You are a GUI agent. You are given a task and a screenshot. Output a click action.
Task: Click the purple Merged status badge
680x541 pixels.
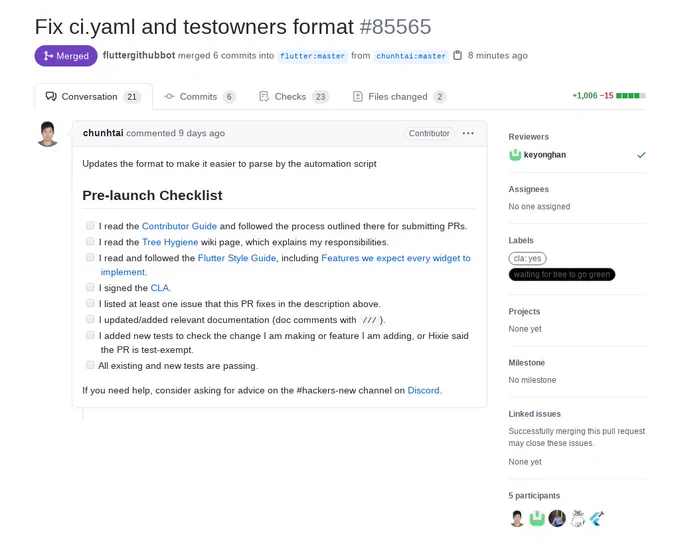(66, 56)
